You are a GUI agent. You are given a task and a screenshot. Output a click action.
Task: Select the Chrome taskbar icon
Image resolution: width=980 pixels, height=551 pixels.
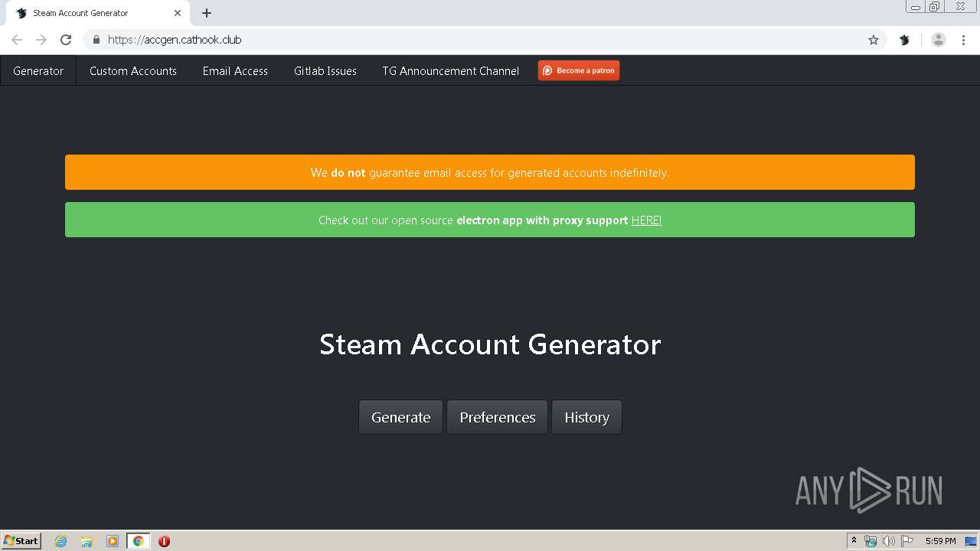(x=138, y=541)
